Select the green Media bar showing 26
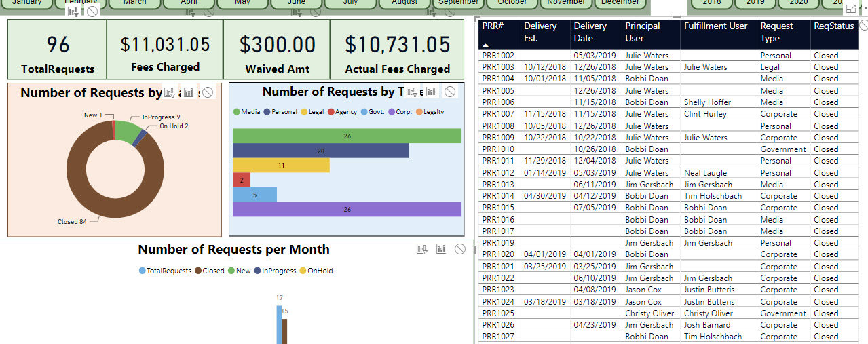868x344 pixels. [347, 136]
